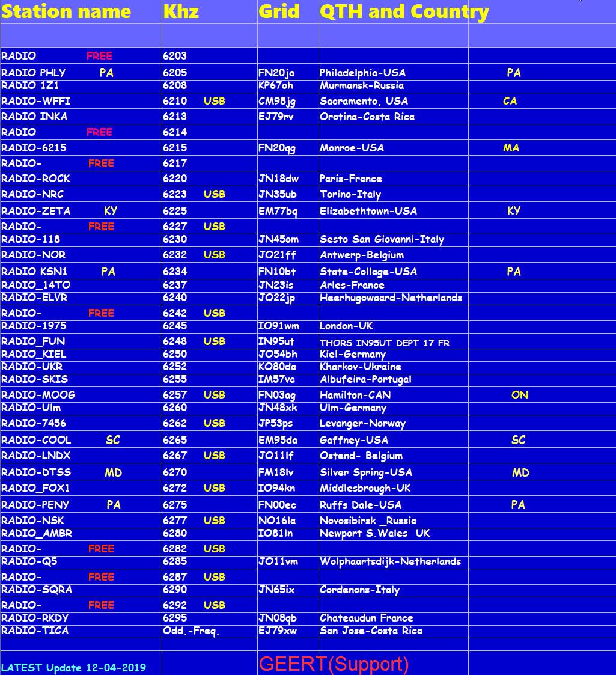
Task: Click the RADIO-6215 station cell
Action: pyautogui.click(x=34, y=148)
